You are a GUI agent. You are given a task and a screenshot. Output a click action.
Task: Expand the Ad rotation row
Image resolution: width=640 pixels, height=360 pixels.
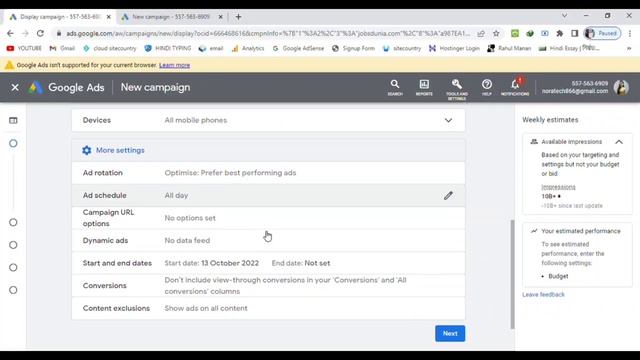[268, 173]
